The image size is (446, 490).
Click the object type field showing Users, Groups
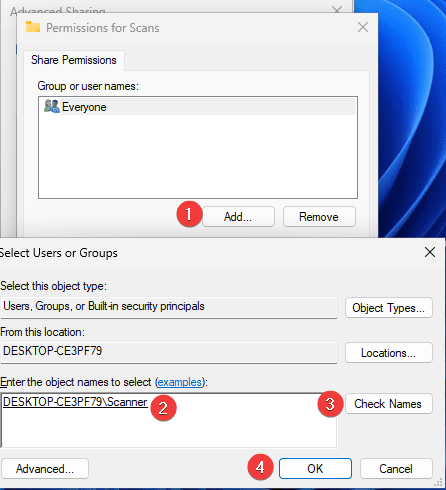point(169,307)
